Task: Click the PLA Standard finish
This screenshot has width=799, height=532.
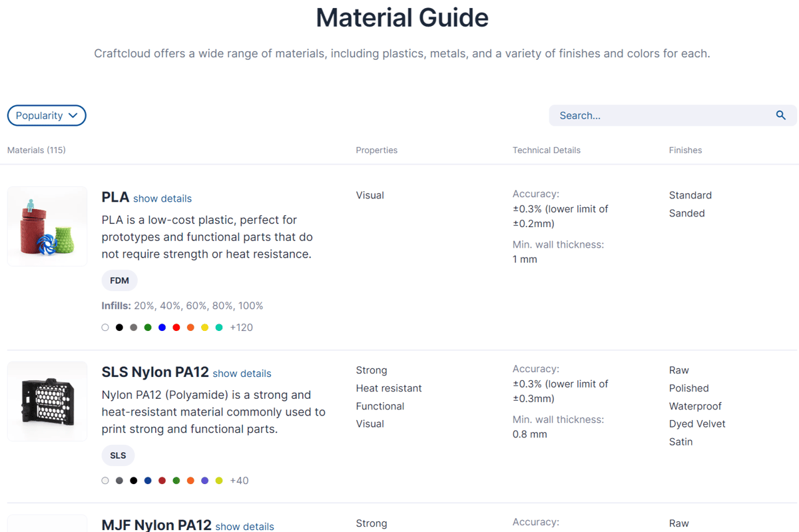Action: pos(690,195)
